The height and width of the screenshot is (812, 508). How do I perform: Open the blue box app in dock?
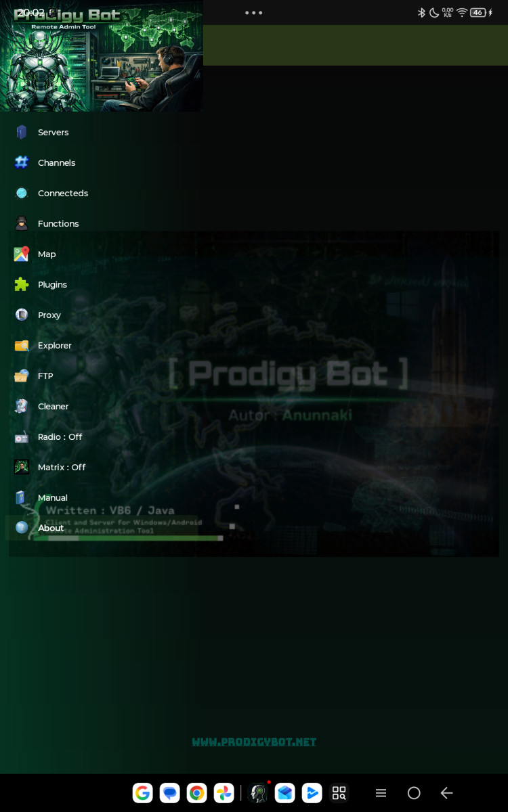[x=285, y=793]
